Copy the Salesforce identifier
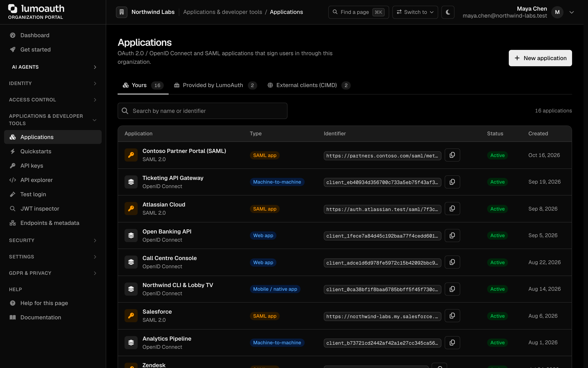This screenshot has width=588, height=368. point(452,316)
